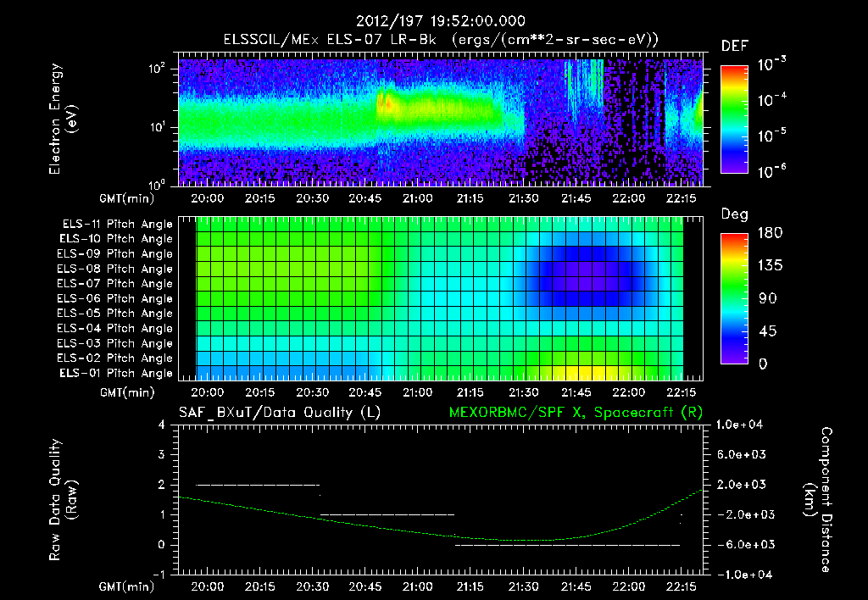868x600 pixels.
Task: Click the 90 degree scale value
Action: point(768,298)
